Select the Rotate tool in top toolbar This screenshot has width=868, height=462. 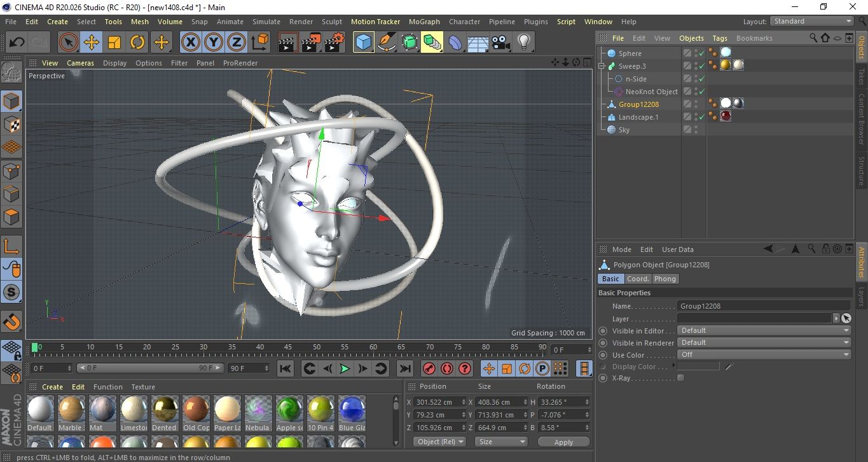point(137,43)
